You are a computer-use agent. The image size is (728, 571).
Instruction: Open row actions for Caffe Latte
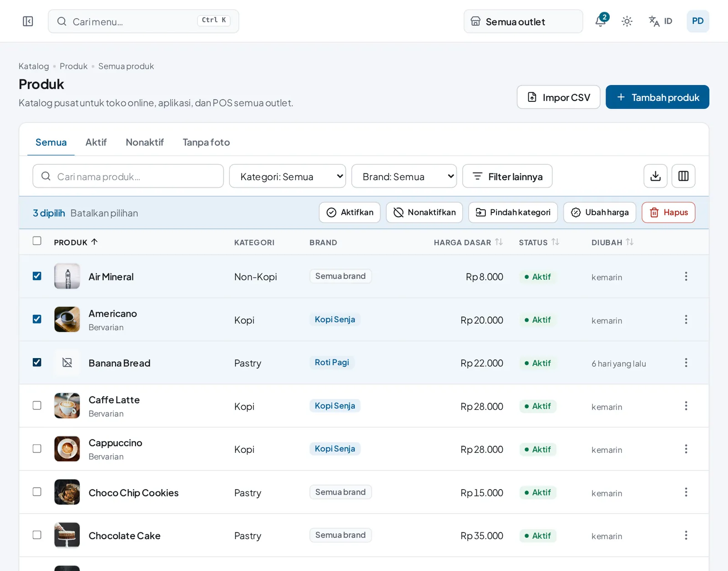tap(686, 406)
